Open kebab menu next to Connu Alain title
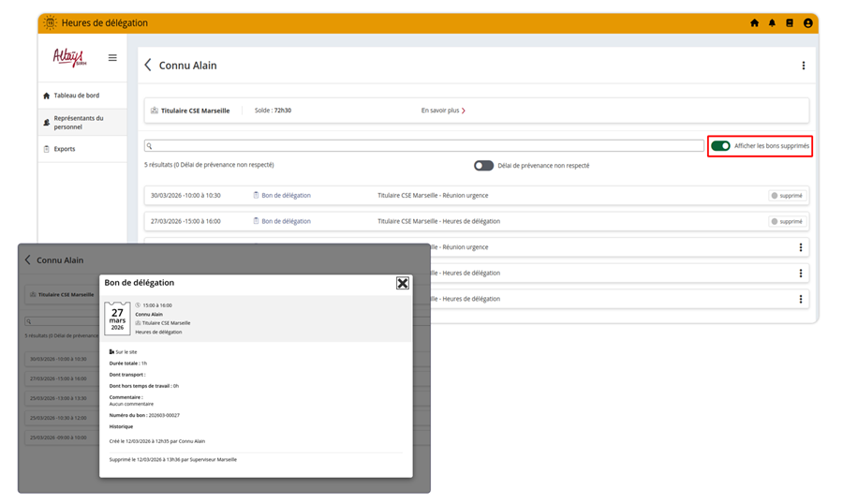This screenshot has height=504, width=843. tap(803, 66)
